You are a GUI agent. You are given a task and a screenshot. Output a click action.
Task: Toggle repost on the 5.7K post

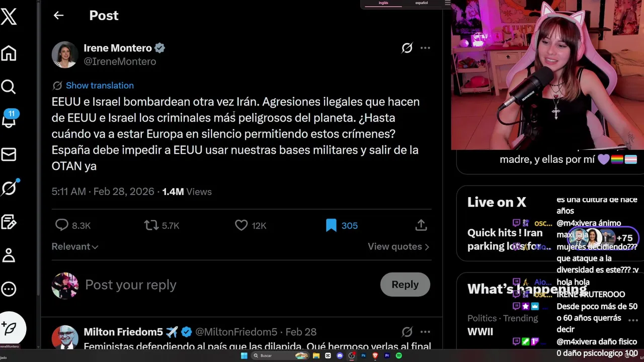click(151, 226)
